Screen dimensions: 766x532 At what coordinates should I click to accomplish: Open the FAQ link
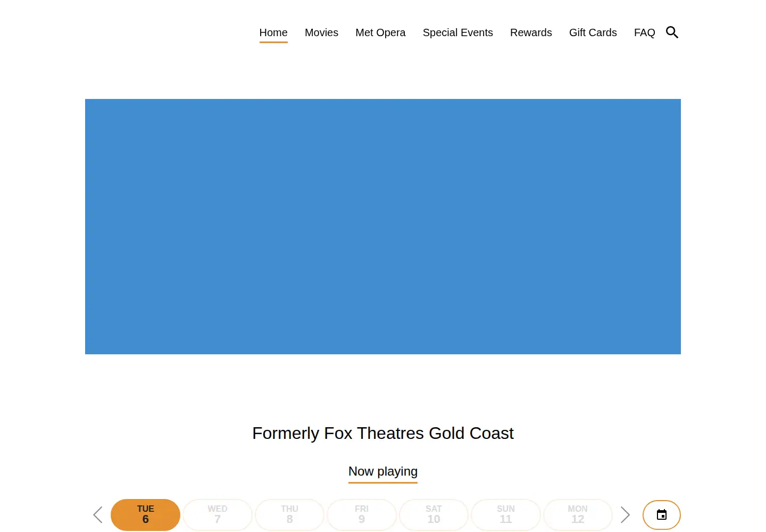645,32
